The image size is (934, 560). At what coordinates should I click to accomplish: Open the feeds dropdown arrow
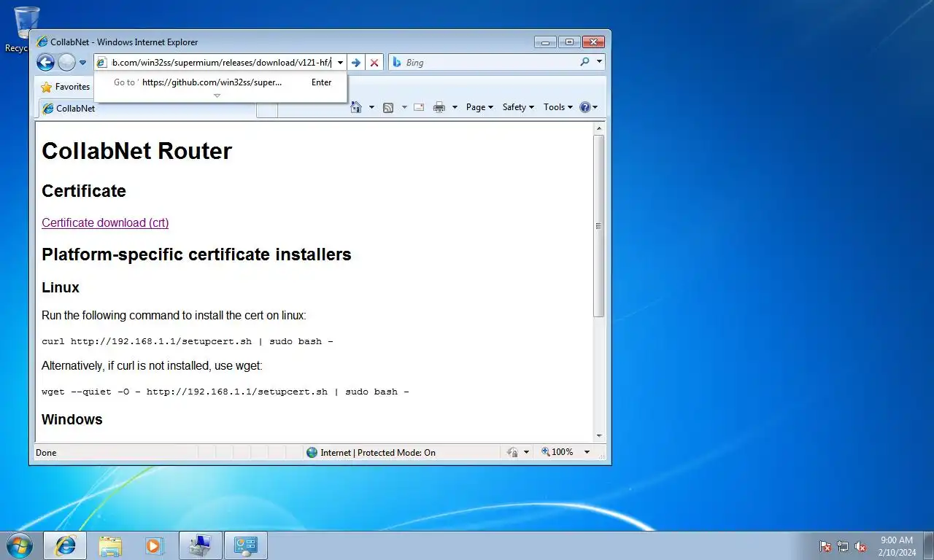click(x=404, y=107)
